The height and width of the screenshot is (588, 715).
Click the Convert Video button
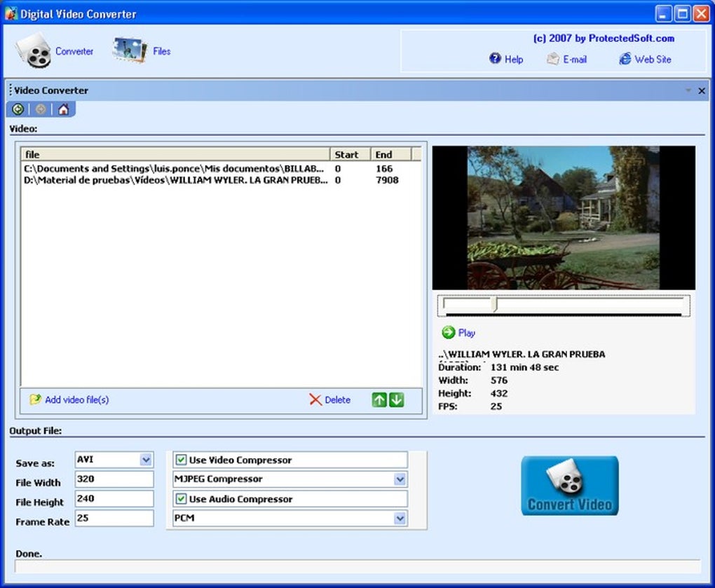570,486
